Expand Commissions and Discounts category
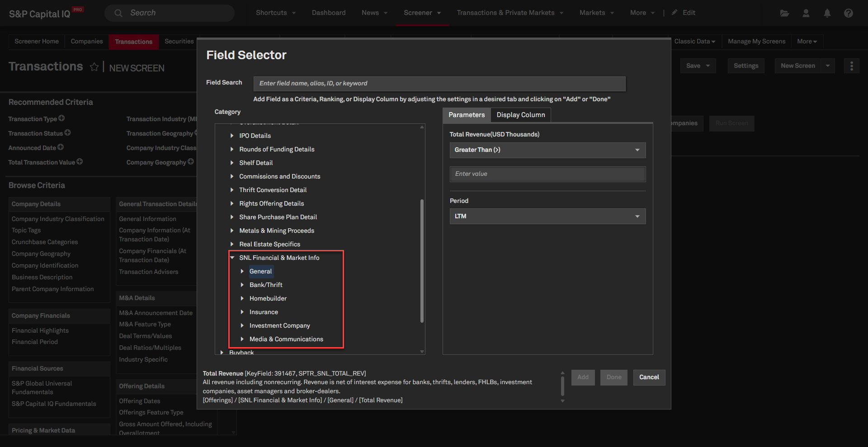This screenshot has width=868, height=447. [x=232, y=176]
